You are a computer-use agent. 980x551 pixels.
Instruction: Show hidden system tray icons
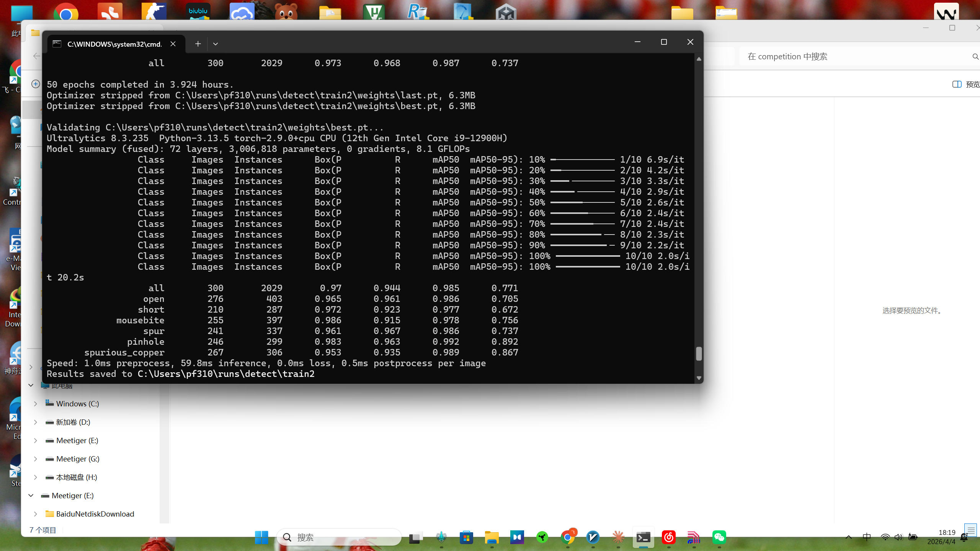click(848, 537)
